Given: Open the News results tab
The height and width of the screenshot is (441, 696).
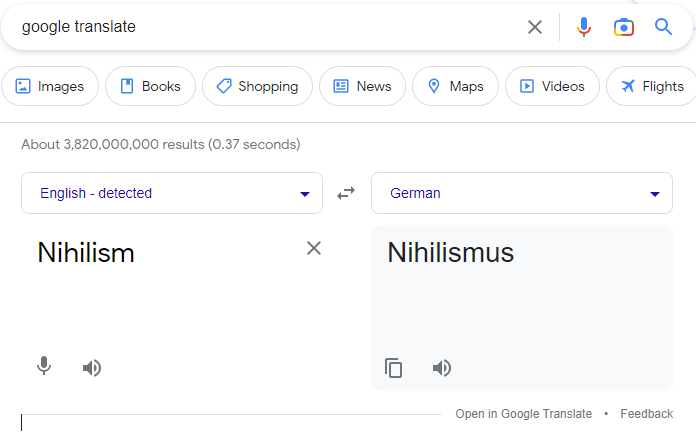Looking at the screenshot, I should click(x=362, y=86).
